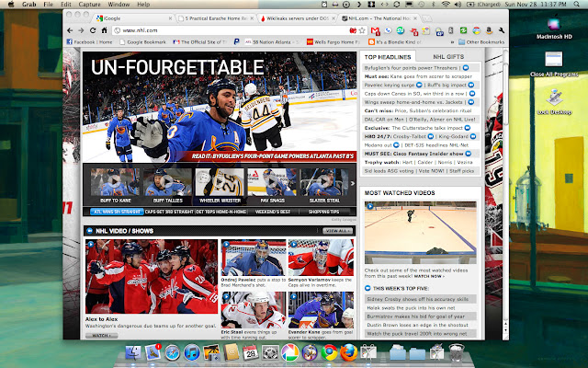This screenshot has height=368, width=588.
Task: Open the Lock Desktop icon
Action: tap(554, 102)
